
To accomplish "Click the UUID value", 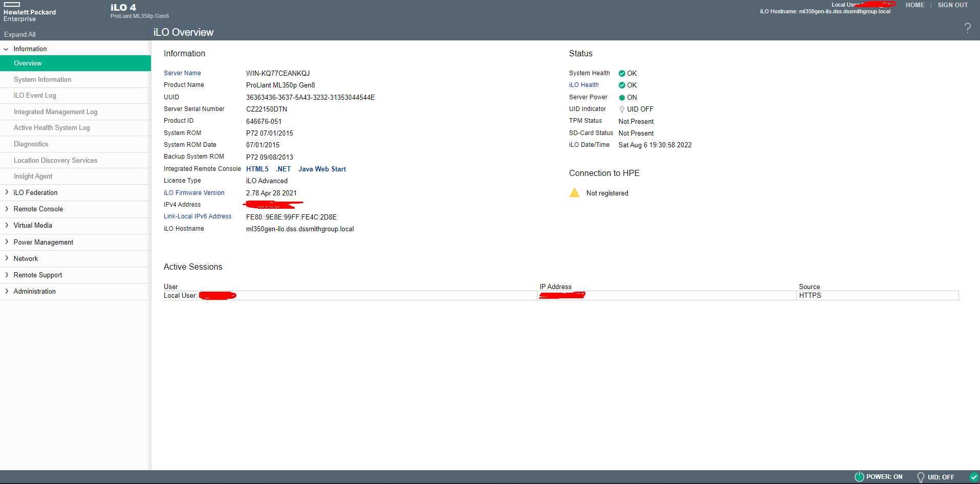I will (310, 97).
